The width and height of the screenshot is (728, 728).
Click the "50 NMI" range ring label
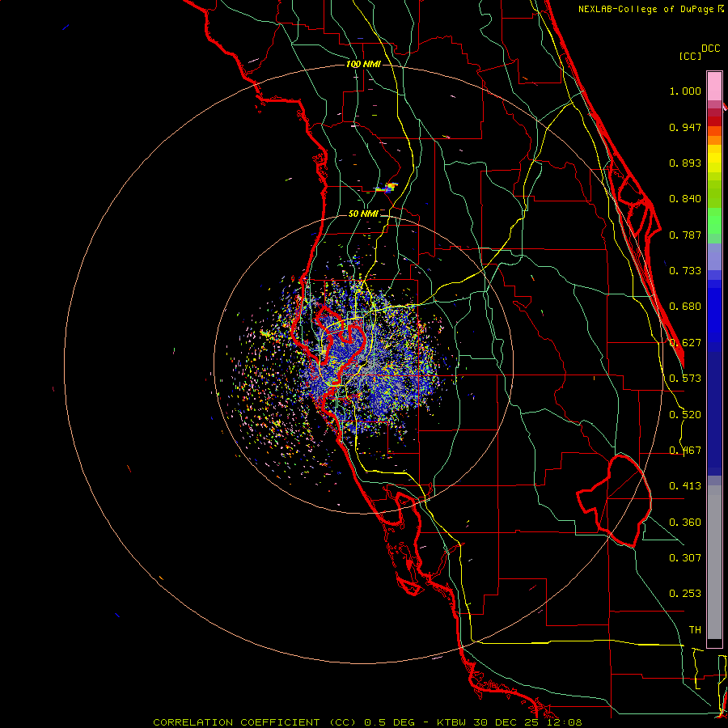click(x=363, y=214)
